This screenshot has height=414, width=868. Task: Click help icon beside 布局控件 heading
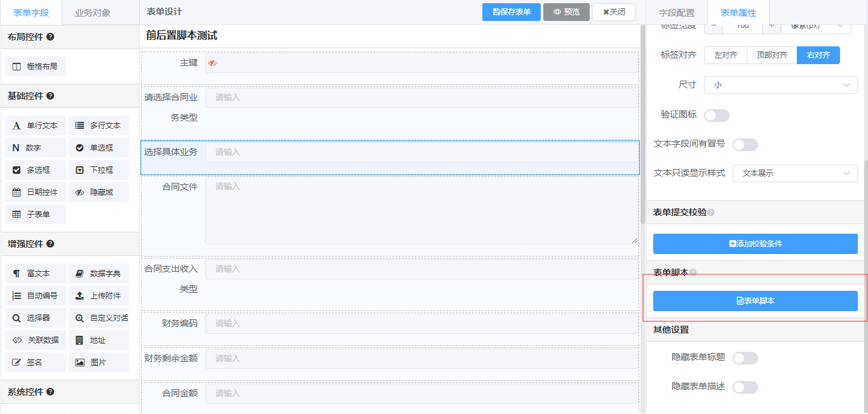50,37
